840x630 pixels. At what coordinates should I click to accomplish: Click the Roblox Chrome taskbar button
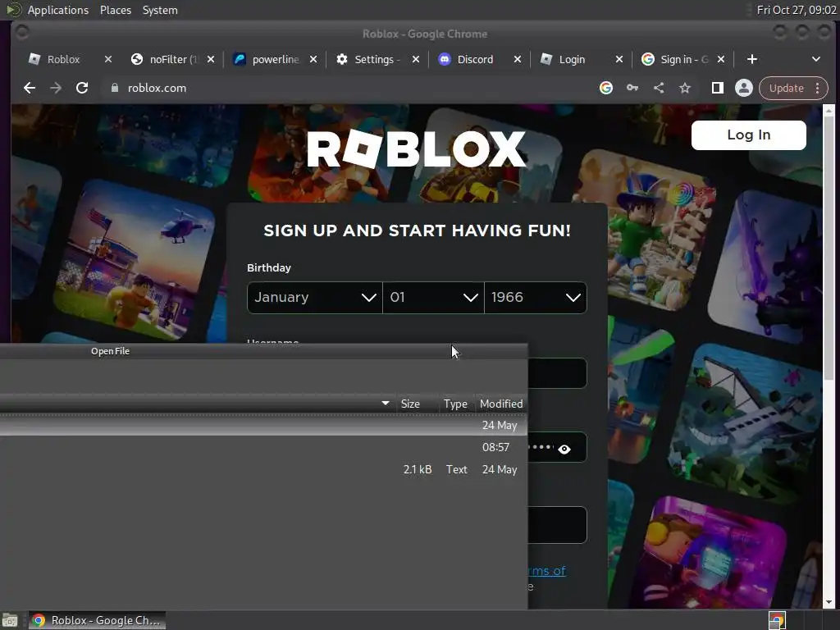[97, 620]
